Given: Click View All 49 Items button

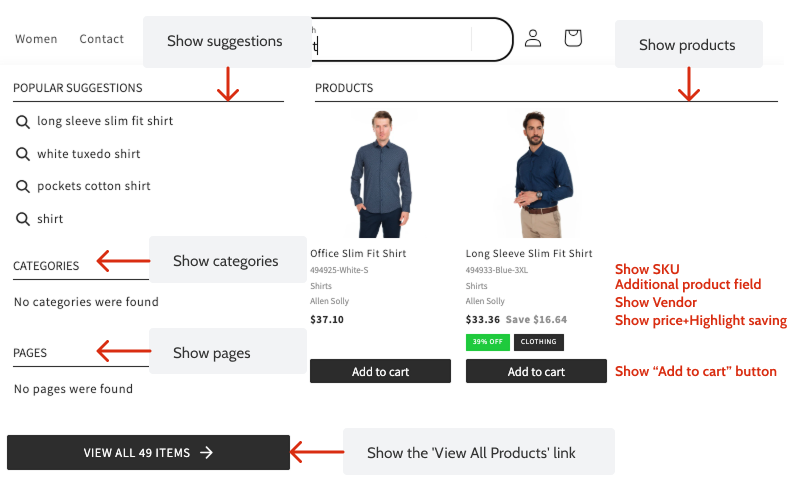Looking at the screenshot, I should point(148,453).
